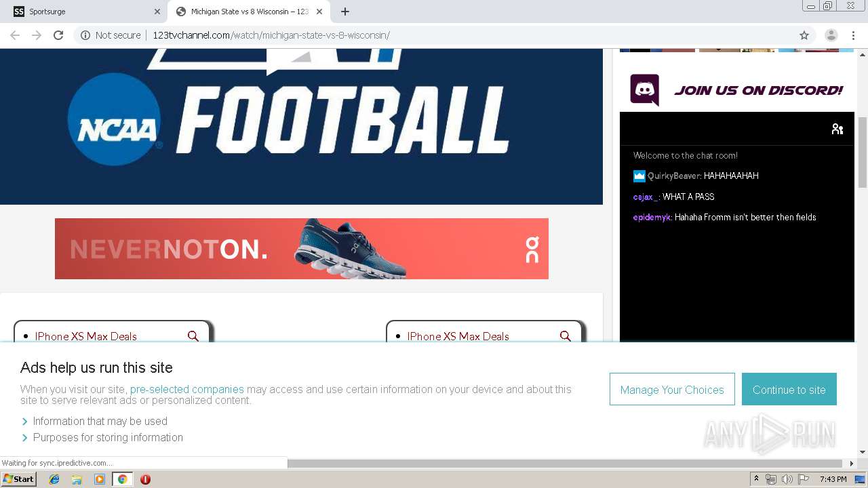Show chat room users list icon
Viewport: 868px width, 488px height.
click(837, 129)
